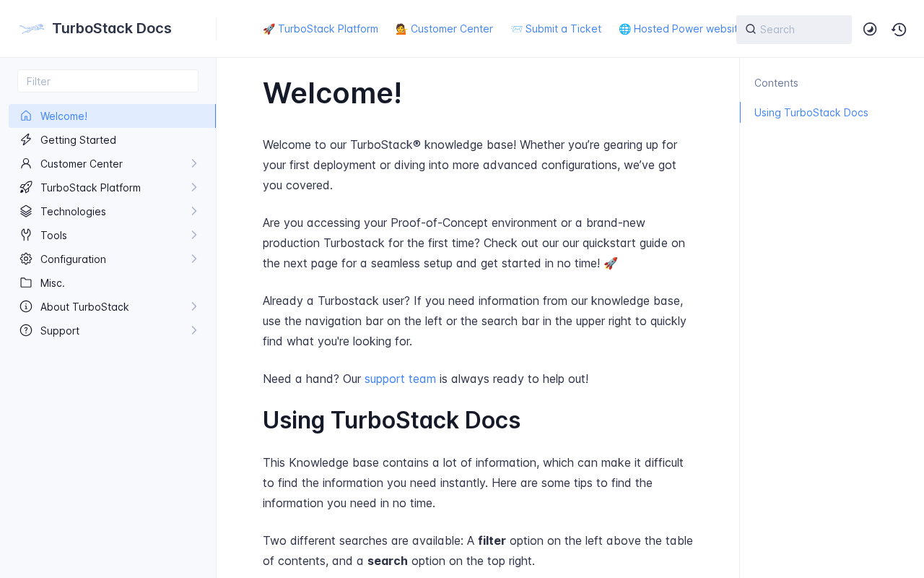Expand the Customer Center section chevron
The image size is (924, 578).
click(x=194, y=163)
